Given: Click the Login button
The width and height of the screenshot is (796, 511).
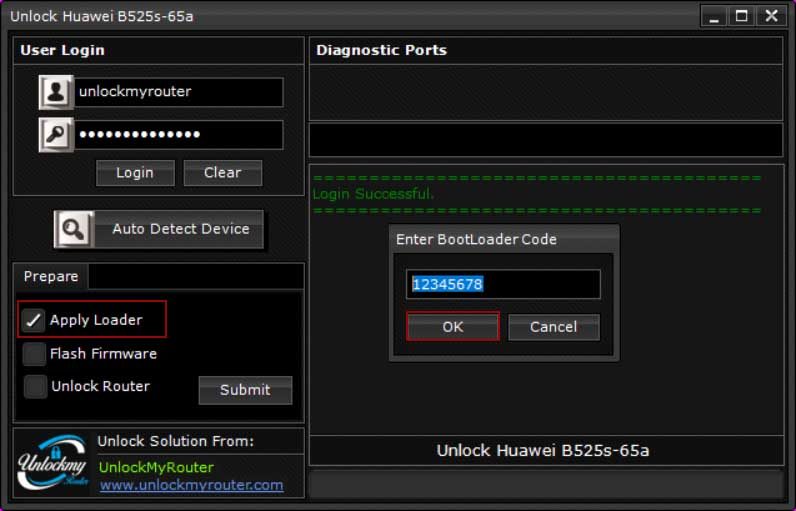Looking at the screenshot, I should point(135,173).
